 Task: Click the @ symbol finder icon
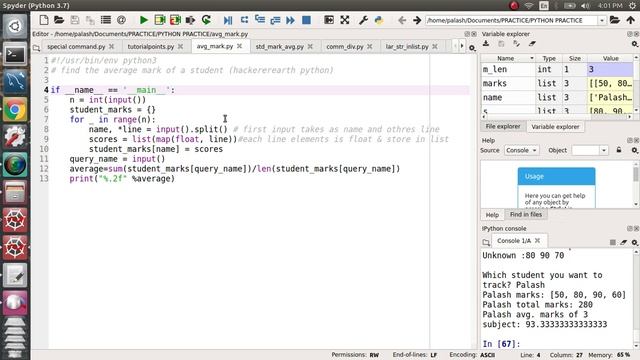tap(121, 20)
